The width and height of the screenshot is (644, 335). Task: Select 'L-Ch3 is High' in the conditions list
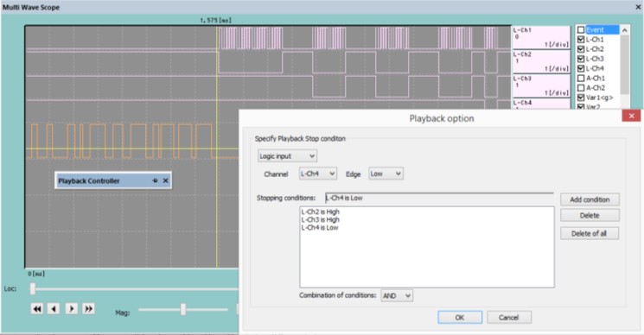tap(321, 220)
